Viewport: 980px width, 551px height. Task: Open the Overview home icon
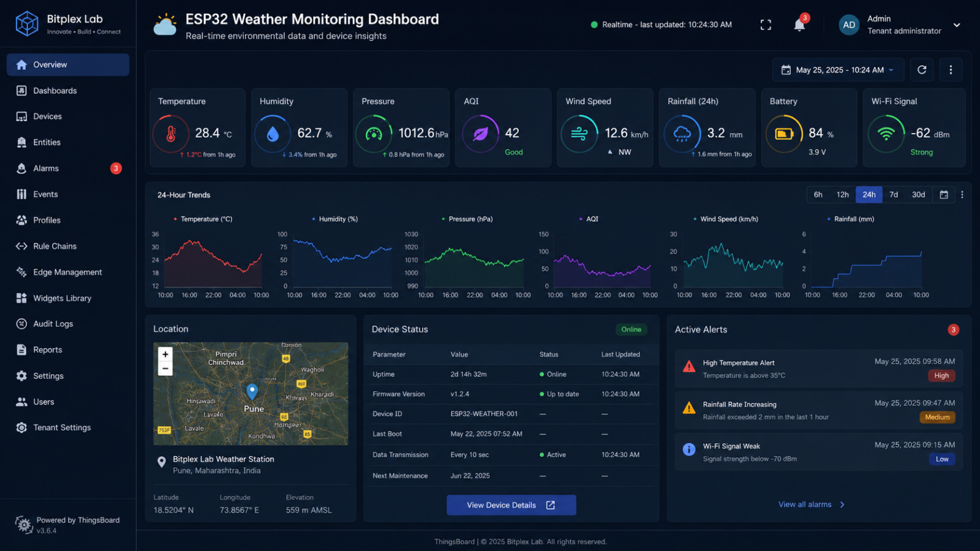[x=21, y=65]
